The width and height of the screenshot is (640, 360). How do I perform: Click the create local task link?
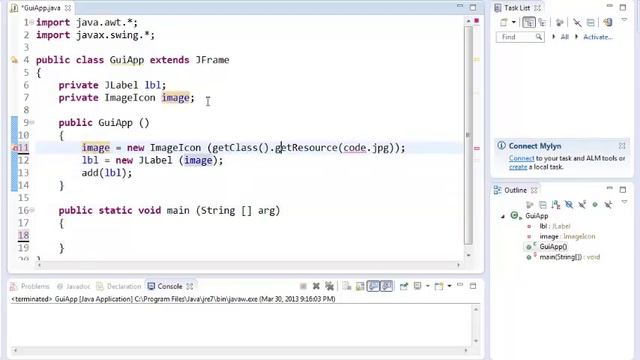518,167
